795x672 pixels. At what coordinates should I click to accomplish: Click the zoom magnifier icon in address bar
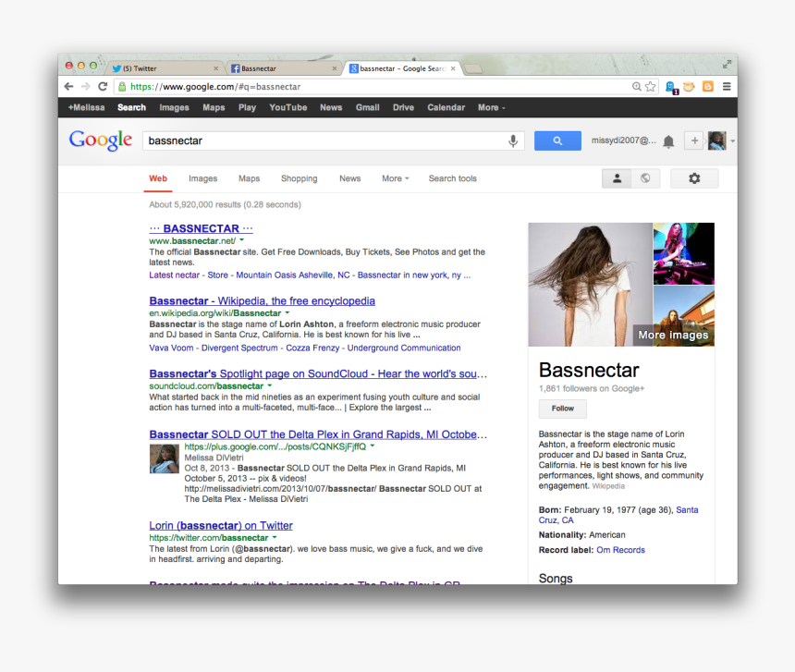pos(637,87)
